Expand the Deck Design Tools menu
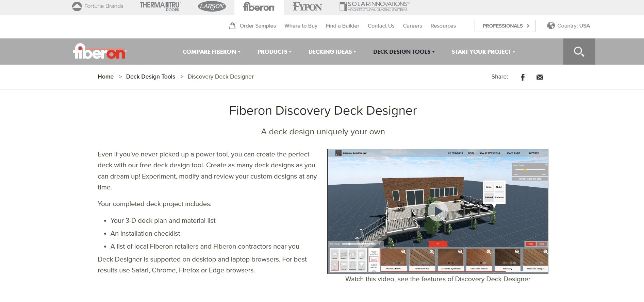Viewport: 644px width, 302px height. pos(404,52)
